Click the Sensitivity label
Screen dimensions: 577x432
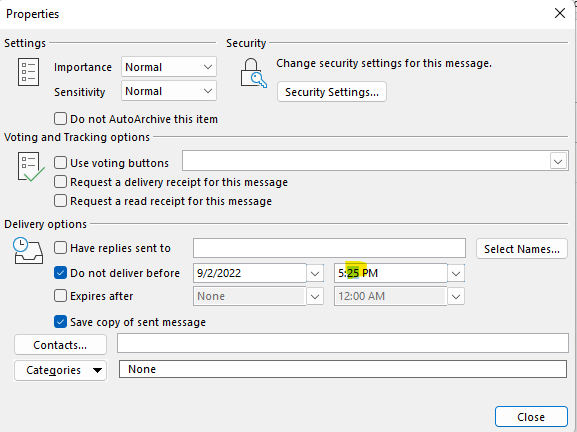point(79,92)
